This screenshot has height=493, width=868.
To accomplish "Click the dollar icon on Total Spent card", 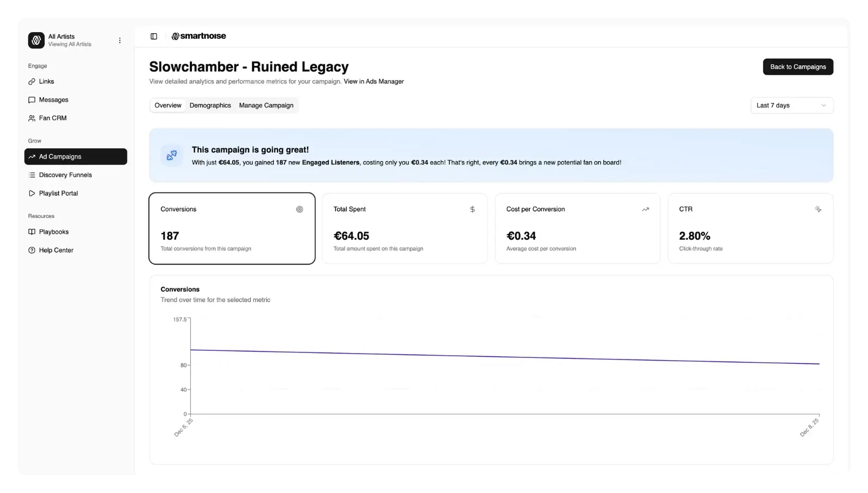I will click(x=472, y=209).
